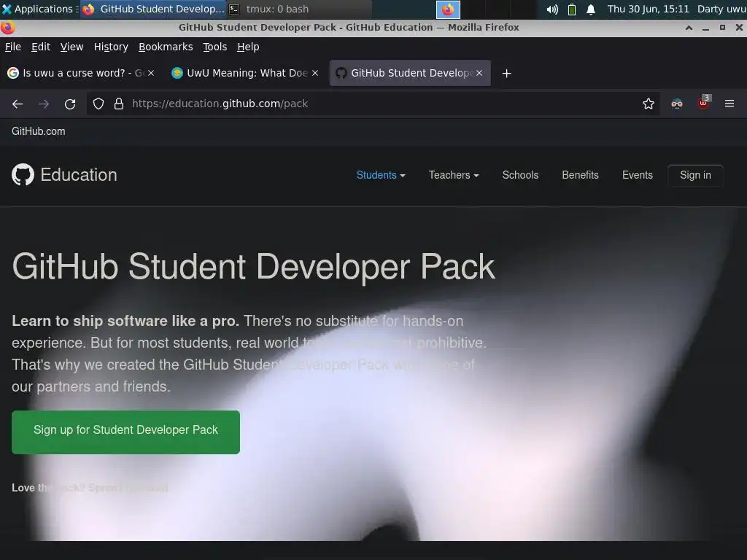Open the Bookmarks menu

(166, 47)
